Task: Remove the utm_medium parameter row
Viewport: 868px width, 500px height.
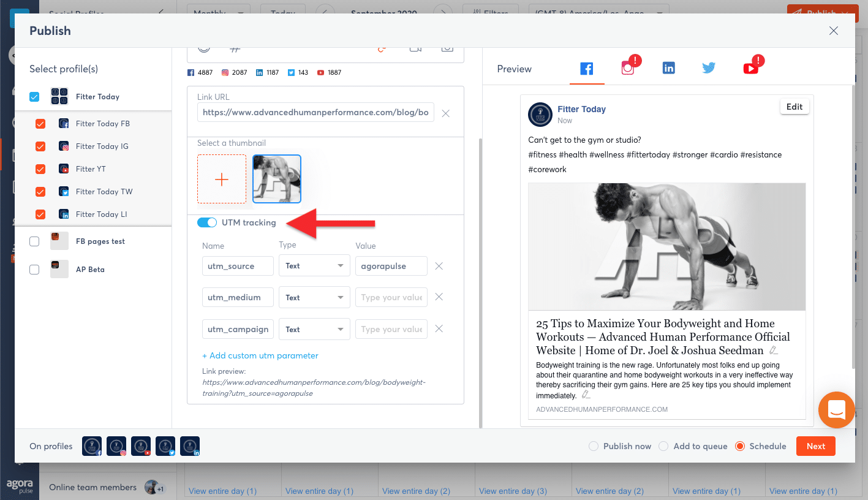Action: coord(439,297)
